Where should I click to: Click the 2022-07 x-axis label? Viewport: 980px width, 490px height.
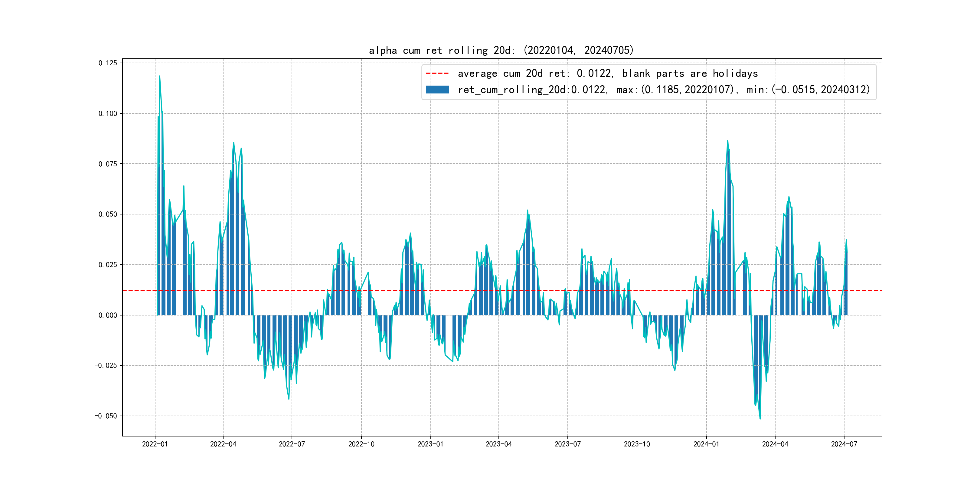(292, 444)
